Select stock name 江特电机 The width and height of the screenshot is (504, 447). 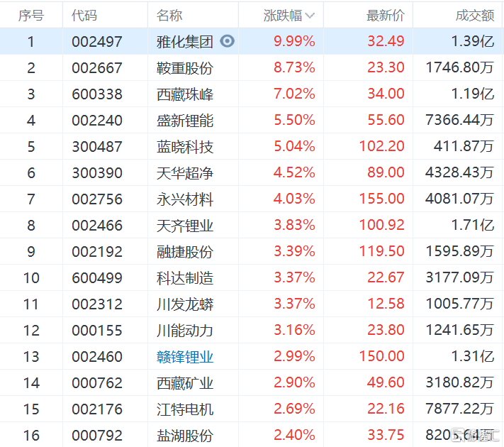pos(185,409)
